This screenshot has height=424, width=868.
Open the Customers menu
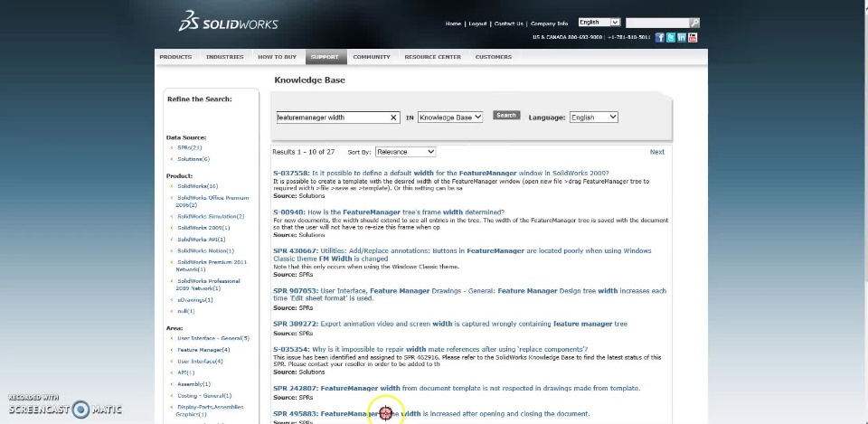(494, 57)
